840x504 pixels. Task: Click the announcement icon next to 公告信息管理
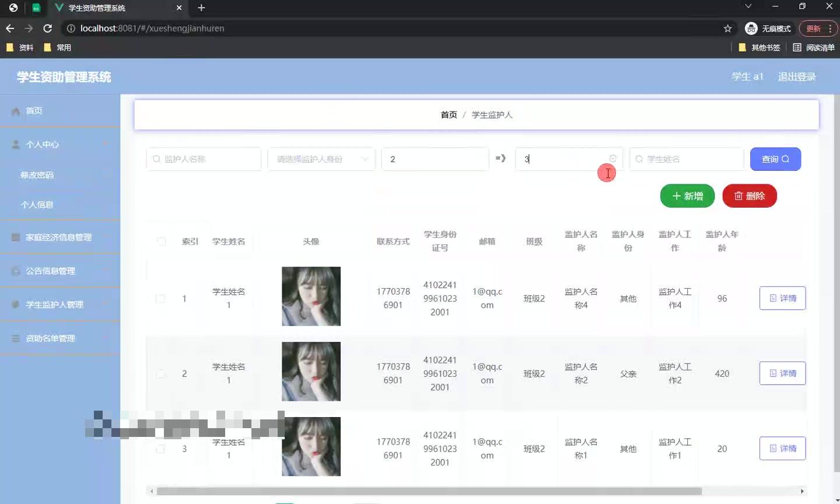[x=15, y=271]
